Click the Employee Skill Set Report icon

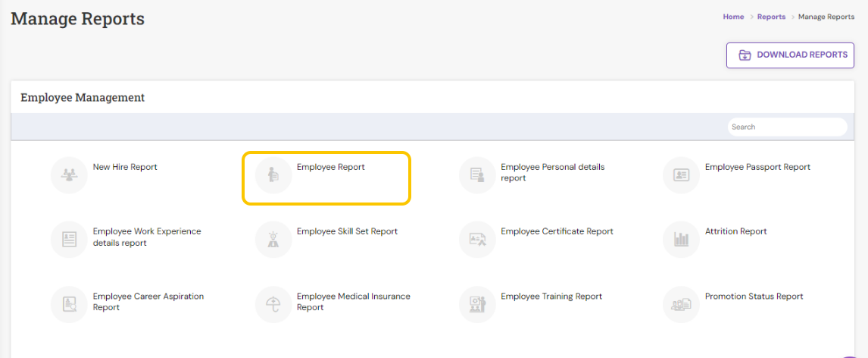(x=273, y=240)
